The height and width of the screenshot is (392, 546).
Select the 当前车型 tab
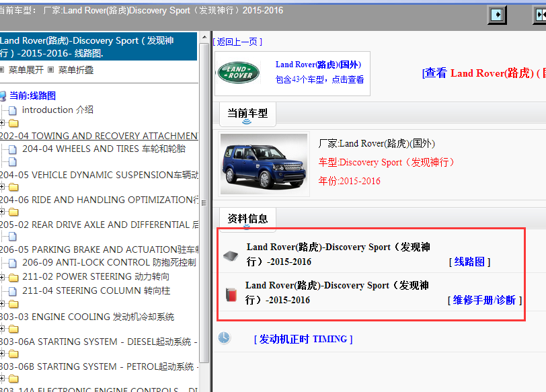[247, 114]
